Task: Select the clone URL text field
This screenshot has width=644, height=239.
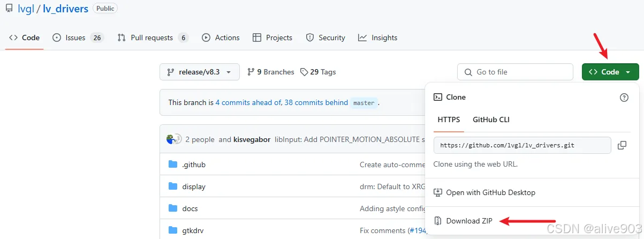Action: [522, 145]
